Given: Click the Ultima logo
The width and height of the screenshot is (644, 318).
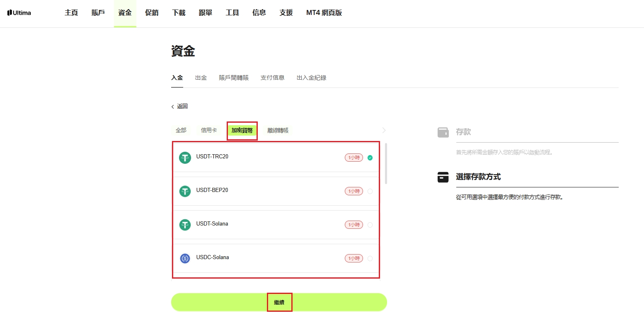Looking at the screenshot, I should point(19,13).
